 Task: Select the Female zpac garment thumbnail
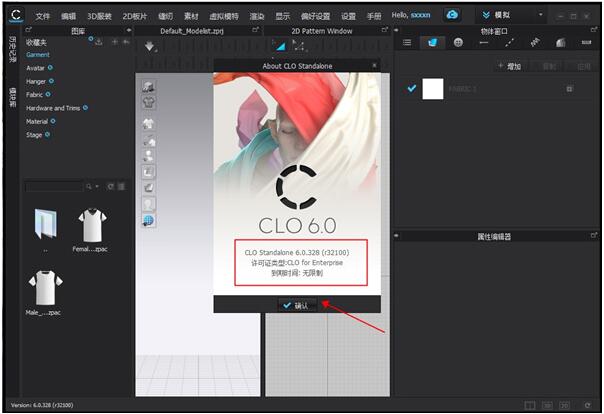[x=92, y=227]
